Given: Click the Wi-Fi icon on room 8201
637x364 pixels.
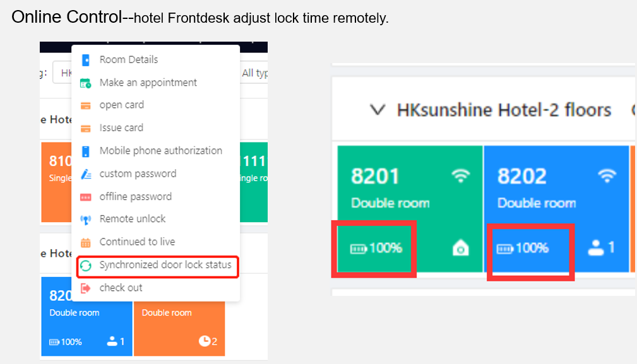Looking at the screenshot, I should coord(461,177).
